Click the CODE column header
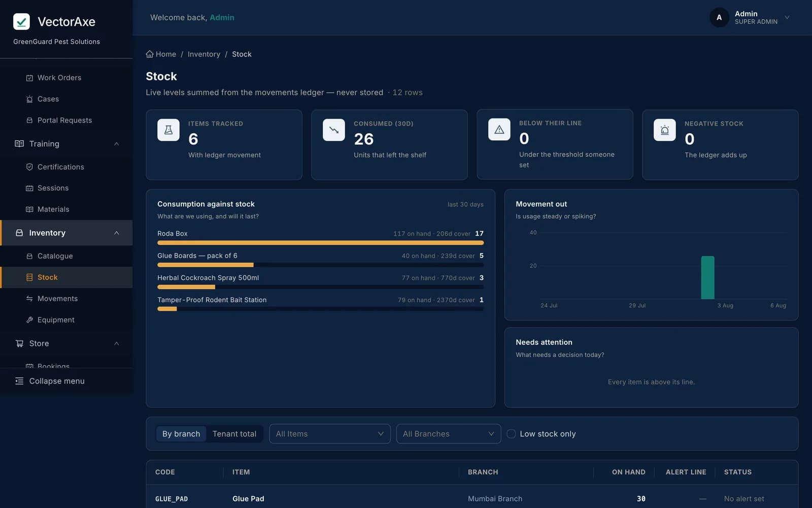The width and height of the screenshot is (812, 508). pyautogui.click(x=165, y=472)
